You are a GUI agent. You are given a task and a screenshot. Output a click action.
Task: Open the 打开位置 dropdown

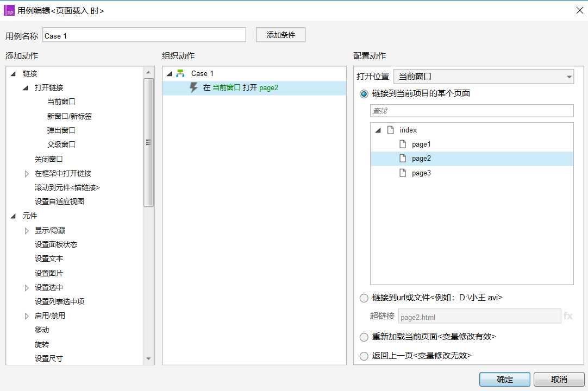(x=483, y=77)
